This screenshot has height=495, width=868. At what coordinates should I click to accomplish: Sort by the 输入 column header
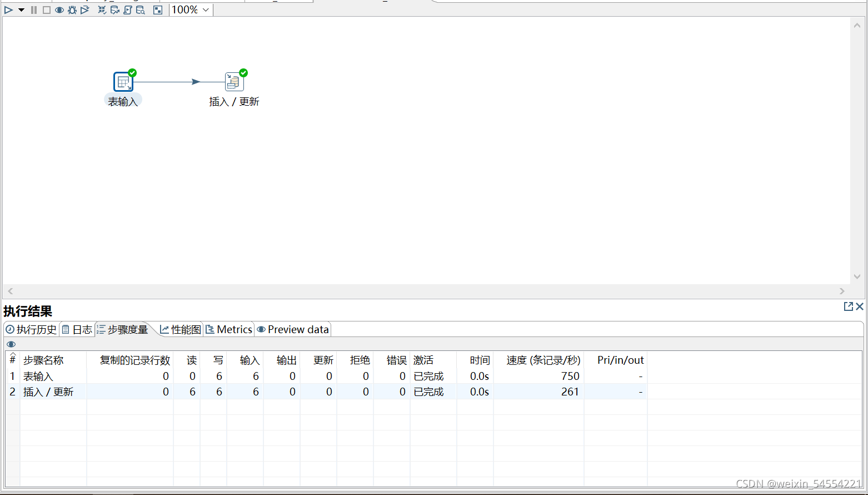tap(245, 360)
